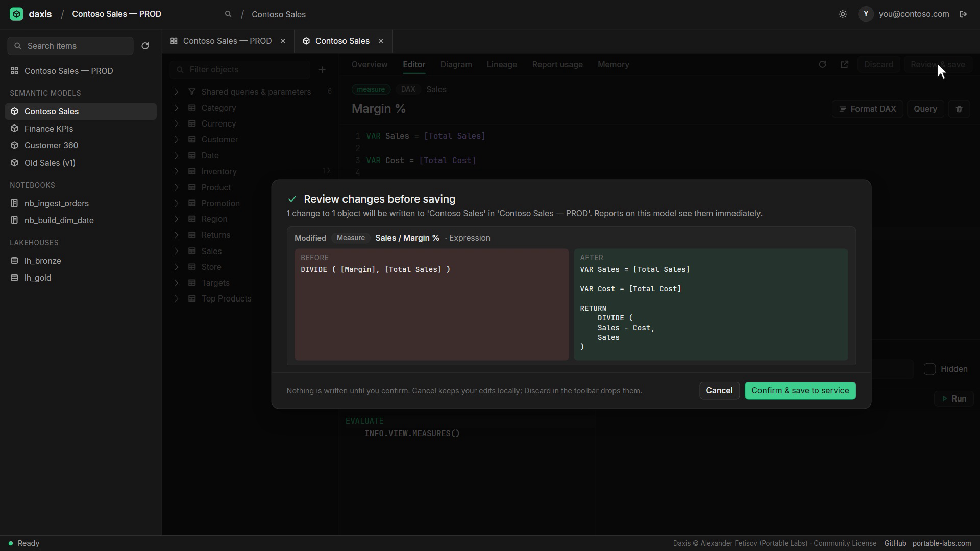Image resolution: width=980 pixels, height=551 pixels.
Task: Expand the Date table node
Action: tap(176, 155)
